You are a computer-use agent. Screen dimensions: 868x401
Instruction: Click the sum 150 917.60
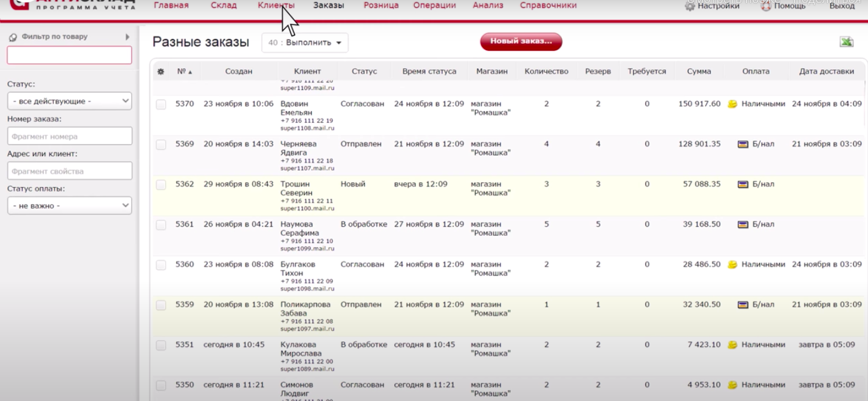pyautogui.click(x=700, y=104)
